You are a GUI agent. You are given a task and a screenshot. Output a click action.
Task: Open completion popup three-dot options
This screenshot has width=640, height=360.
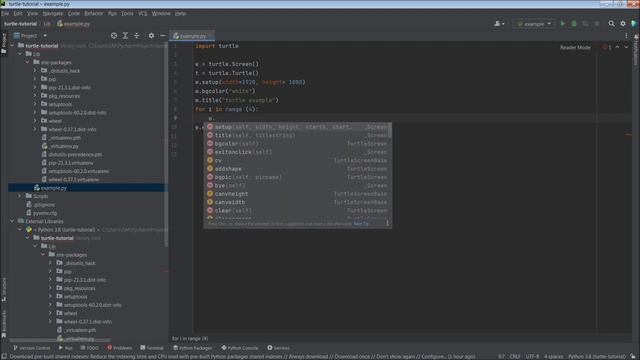tap(387, 223)
